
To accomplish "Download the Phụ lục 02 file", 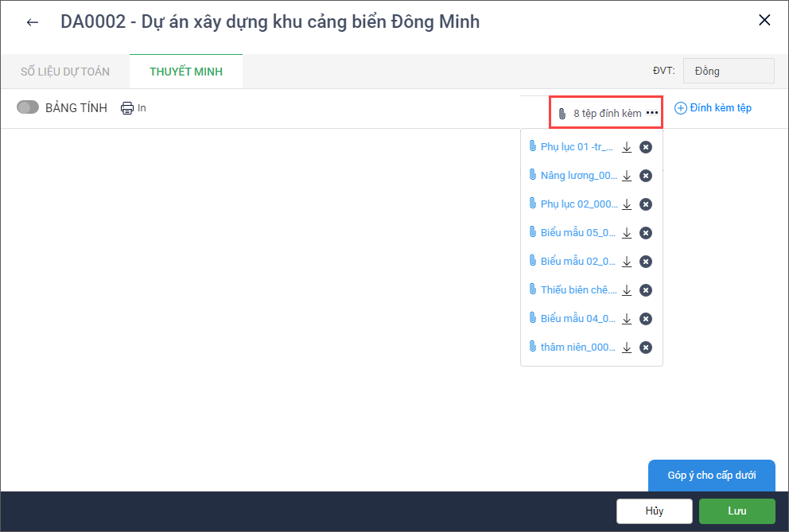I will click(627, 204).
